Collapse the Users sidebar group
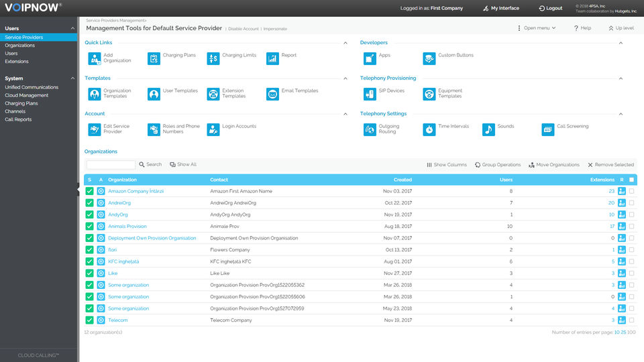The height and width of the screenshot is (362, 644). point(73,28)
